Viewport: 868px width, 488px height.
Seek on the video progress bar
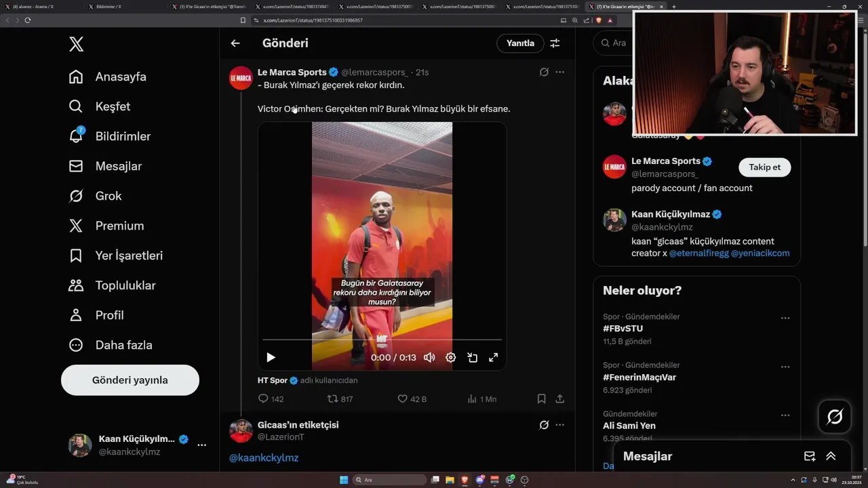point(382,340)
